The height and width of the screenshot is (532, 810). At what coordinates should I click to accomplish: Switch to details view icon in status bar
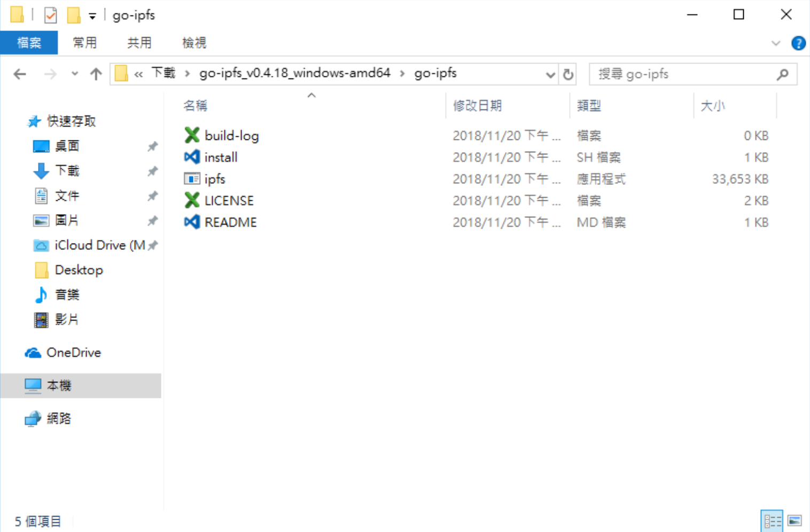[x=772, y=521]
